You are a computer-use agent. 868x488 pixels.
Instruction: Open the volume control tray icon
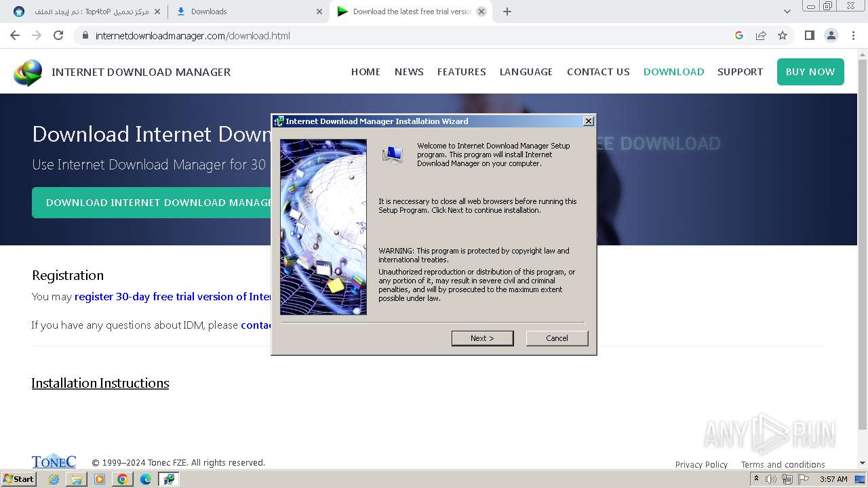771,479
